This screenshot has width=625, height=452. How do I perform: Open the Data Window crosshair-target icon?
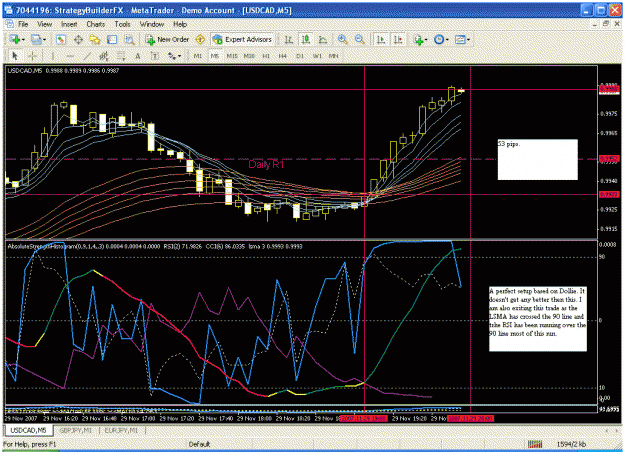[78, 39]
